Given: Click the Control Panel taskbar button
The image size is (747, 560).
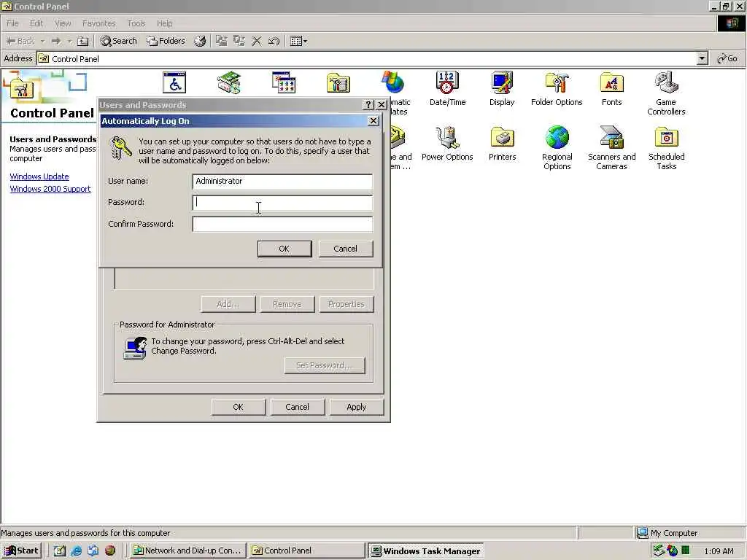Looking at the screenshot, I should pos(307,551).
